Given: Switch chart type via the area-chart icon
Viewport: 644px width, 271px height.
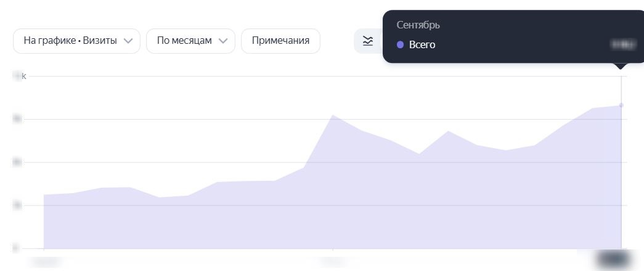Looking at the screenshot, I should [368, 41].
